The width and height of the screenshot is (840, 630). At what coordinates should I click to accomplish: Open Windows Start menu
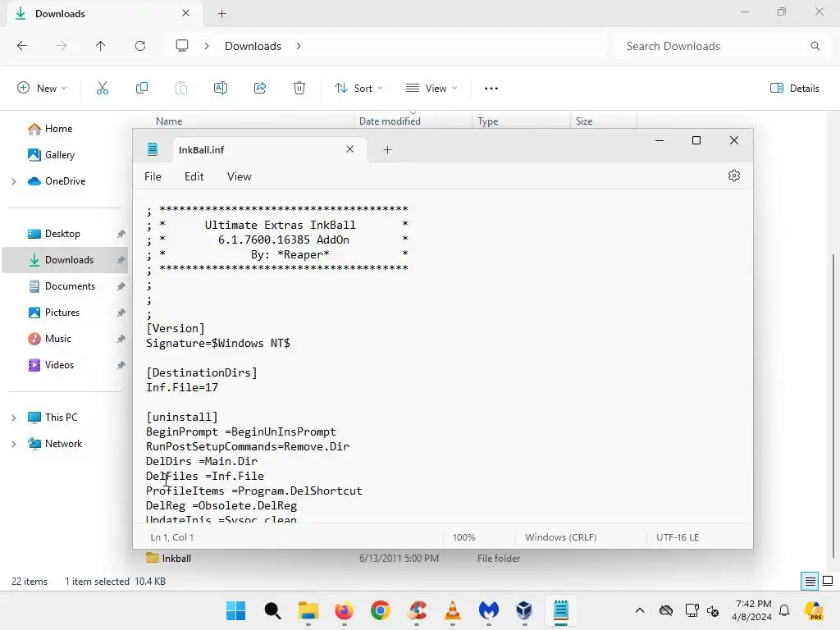click(x=235, y=610)
